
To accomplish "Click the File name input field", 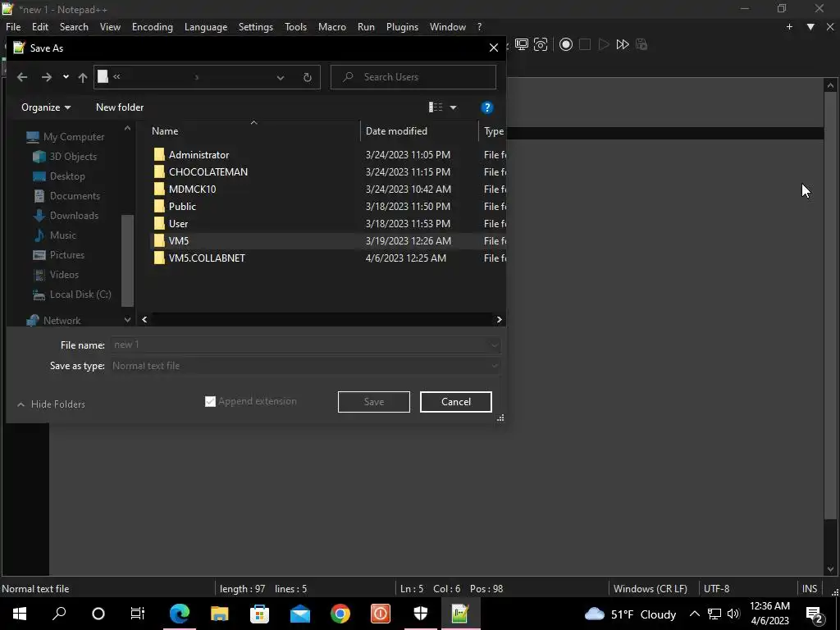I will (300, 345).
